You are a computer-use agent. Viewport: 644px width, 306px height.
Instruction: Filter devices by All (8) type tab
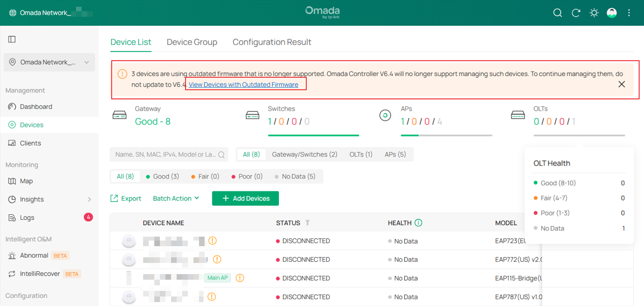252,154
